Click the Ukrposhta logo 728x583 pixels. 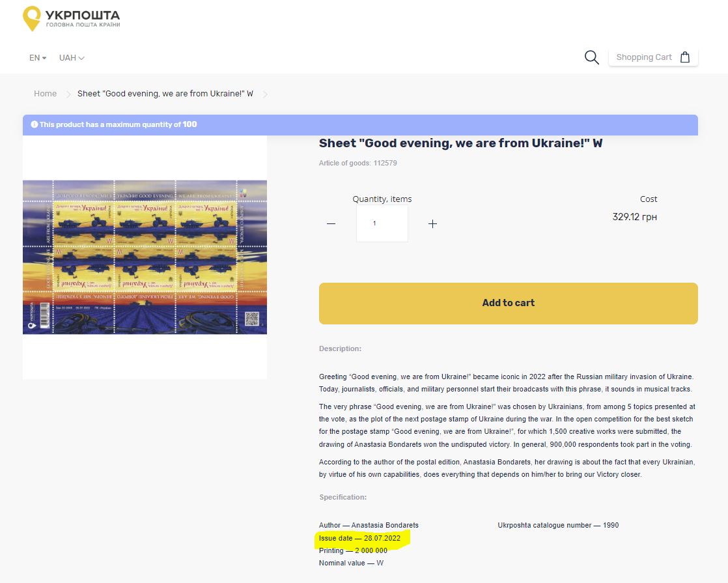[x=72, y=19]
